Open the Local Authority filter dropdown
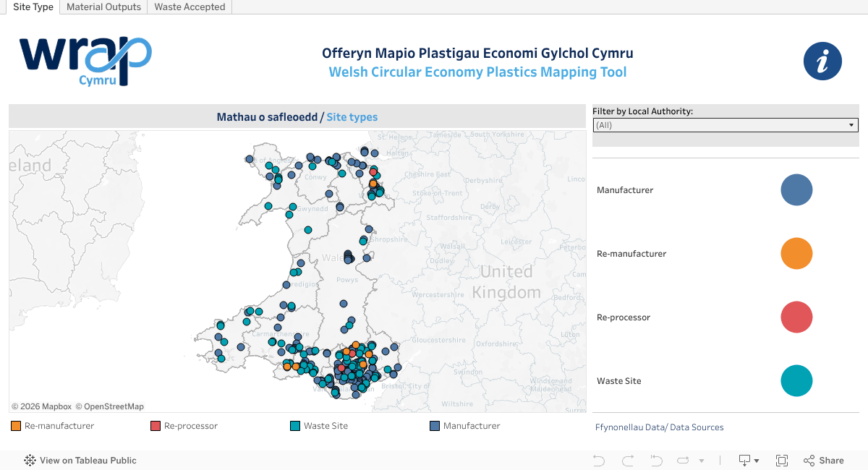Image resolution: width=868 pixels, height=470 pixels. (x=851, y=124)
